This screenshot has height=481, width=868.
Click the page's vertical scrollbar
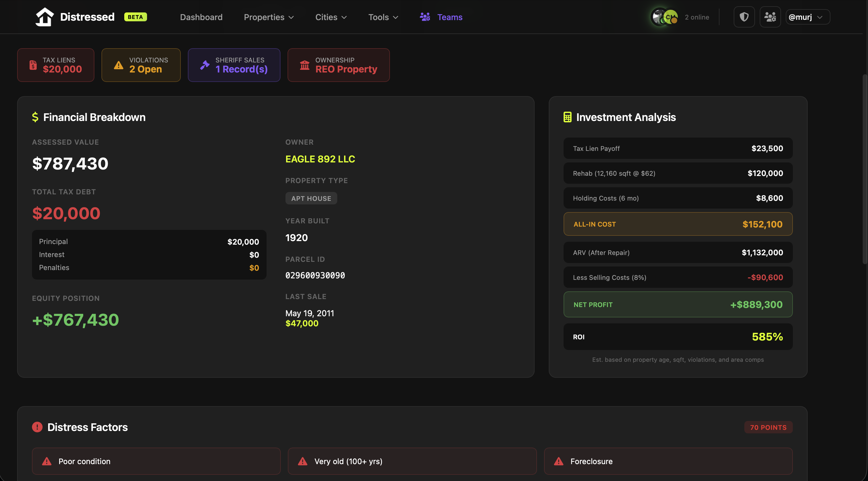[865, 168]
